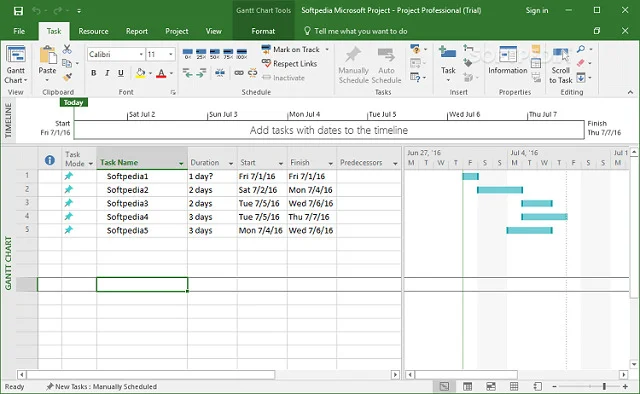This screenshot has width=640, height=394.
Task: Open Duration column filter dropdown
Action: 231,163
